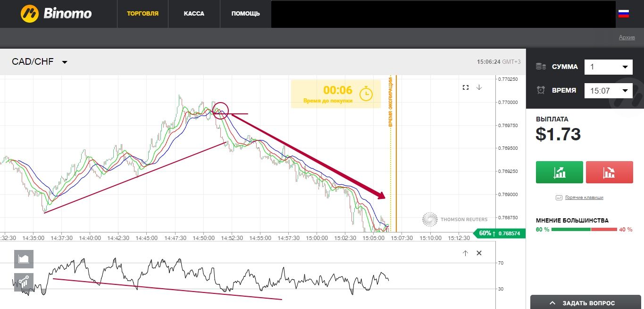The height and width of the screenshot is (309, 644).
Task: Open the indicators line-graph icon
Action: 24,282
